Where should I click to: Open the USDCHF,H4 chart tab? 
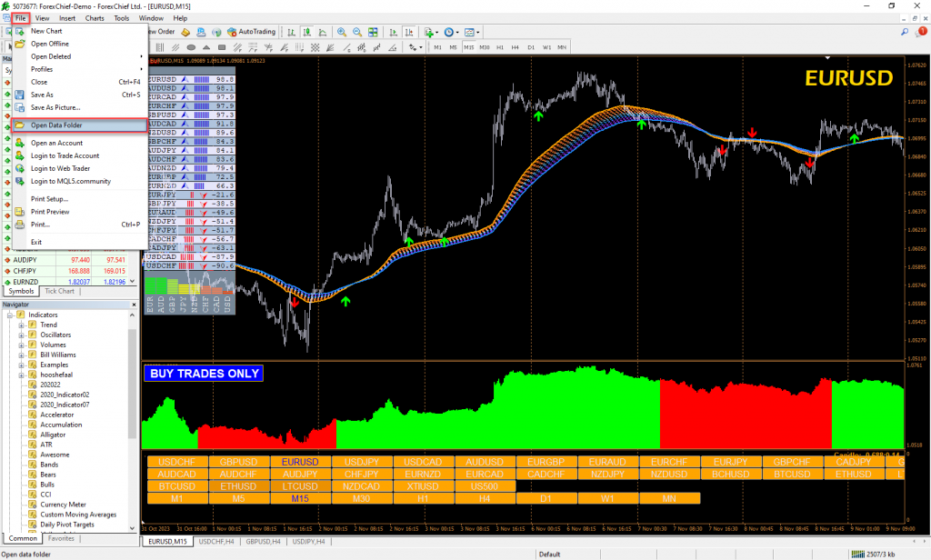point(216,542)
